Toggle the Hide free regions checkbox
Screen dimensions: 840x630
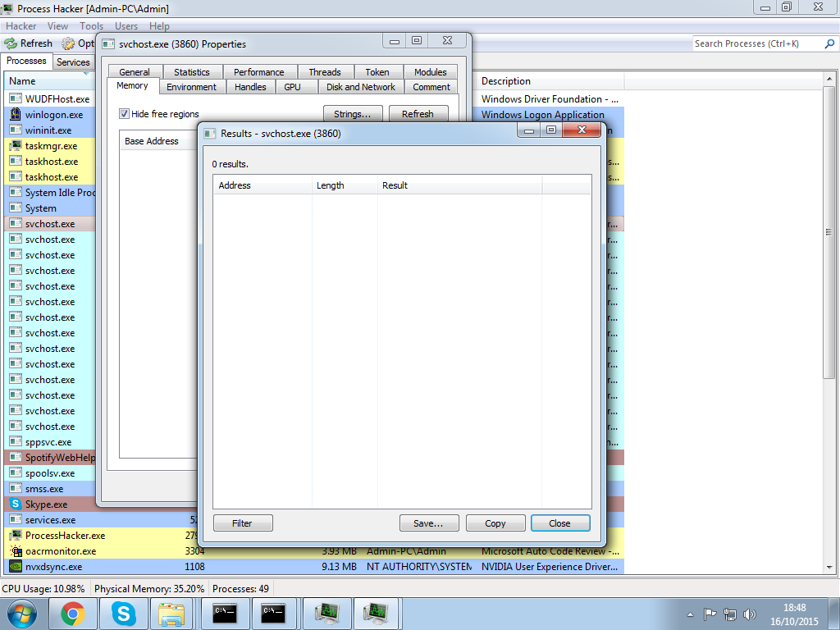(125, 114)
